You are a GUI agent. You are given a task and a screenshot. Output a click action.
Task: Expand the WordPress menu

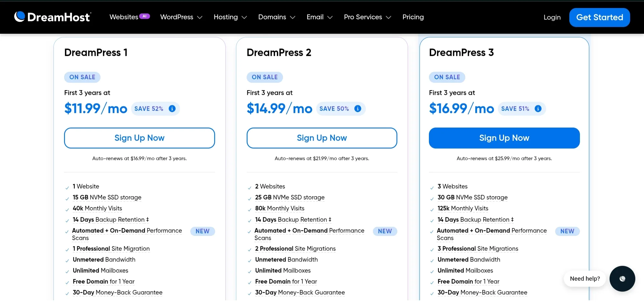pyautogui.click(x=181, y=17)
